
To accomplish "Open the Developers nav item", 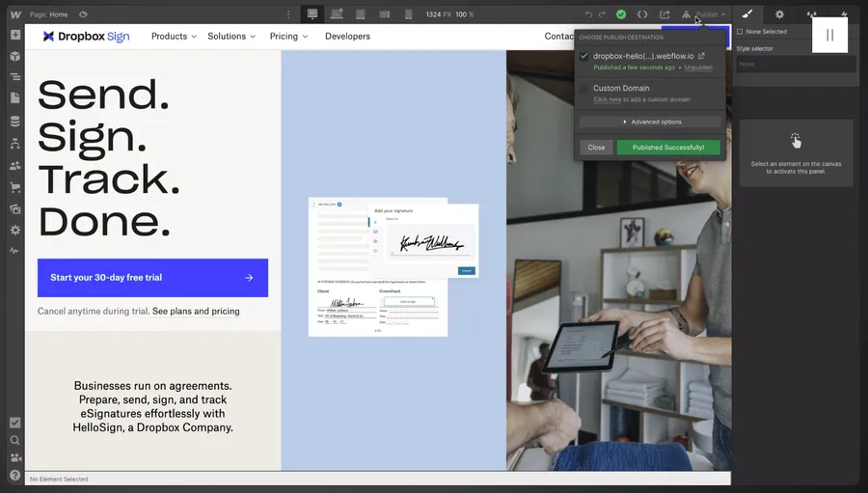I will point(347,36).
